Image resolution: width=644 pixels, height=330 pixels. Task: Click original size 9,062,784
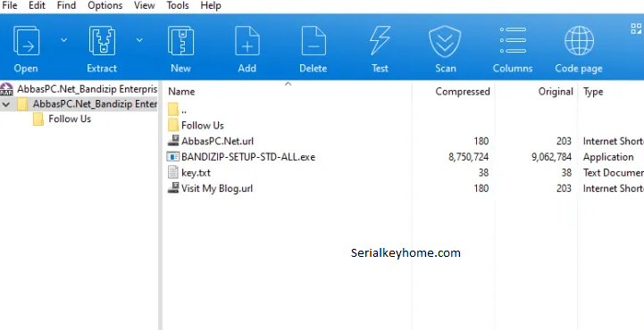click(x=552, y=157)
